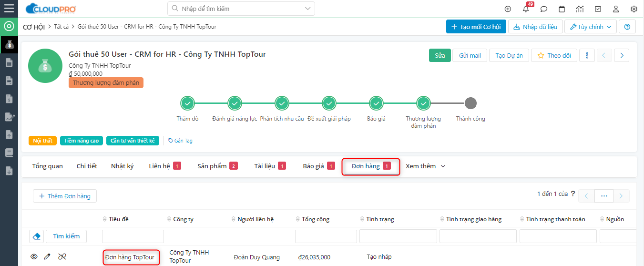644x266 pixels.
Task: Click the green opportunity money bag avatar
Action: (x=45, y=65)
